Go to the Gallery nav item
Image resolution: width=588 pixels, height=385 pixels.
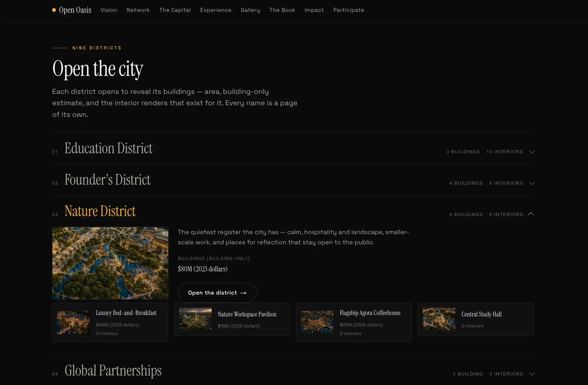(250, 10)
